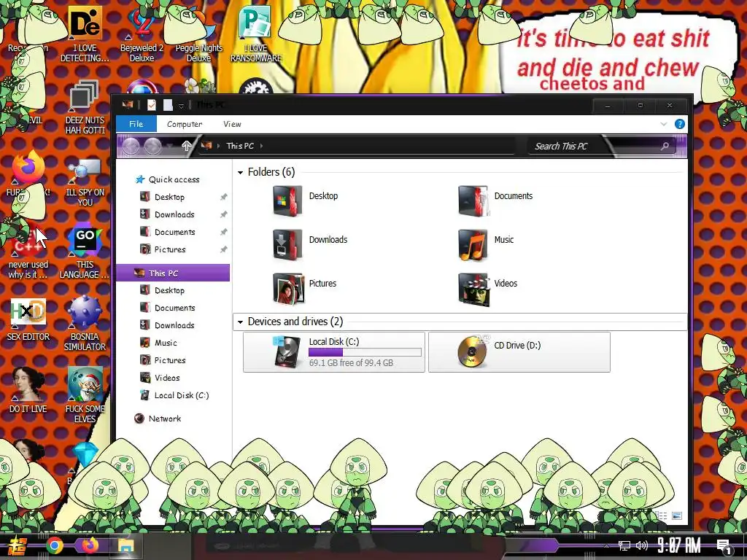Select This PC in navigation pane
The width and height of the screenshot is (747, 560).
tap(174, 273)
